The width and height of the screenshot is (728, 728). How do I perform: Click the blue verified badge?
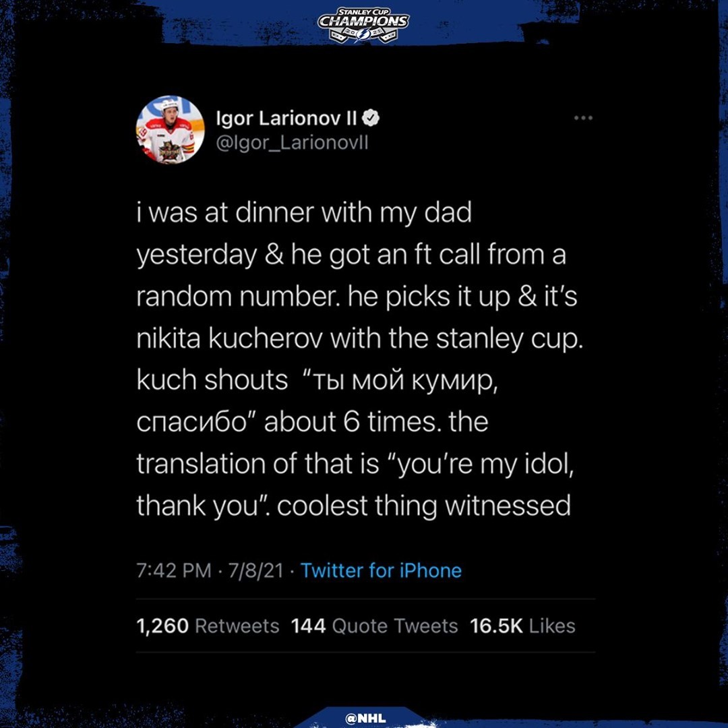point(371,119)
